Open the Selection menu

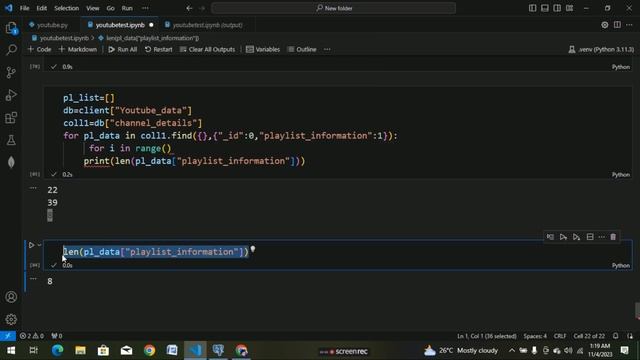pos(67,8)
